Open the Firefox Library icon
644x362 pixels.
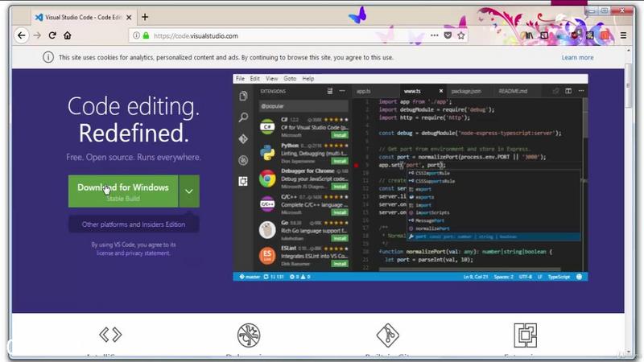coord(529,35)
